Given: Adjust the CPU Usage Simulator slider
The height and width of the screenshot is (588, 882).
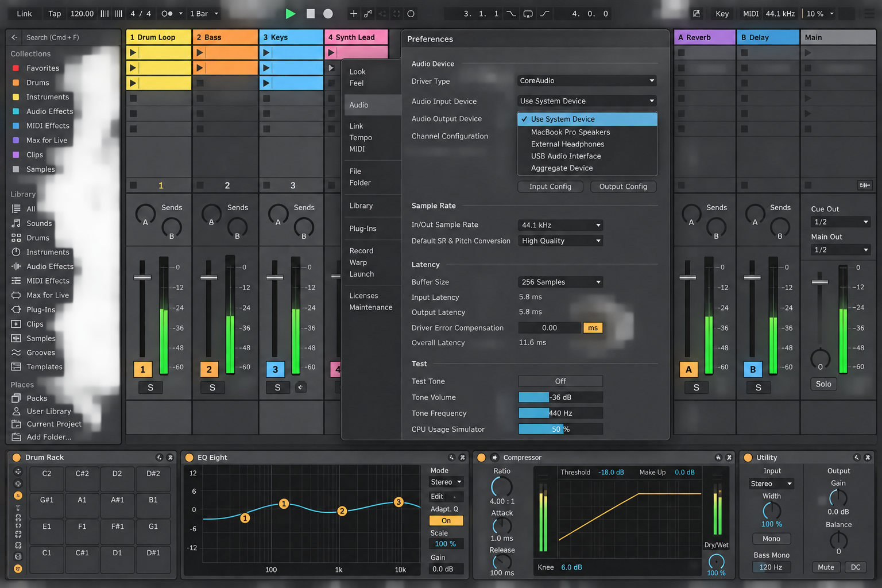Looking at the screenshot, I should click(x=560, y=430).
